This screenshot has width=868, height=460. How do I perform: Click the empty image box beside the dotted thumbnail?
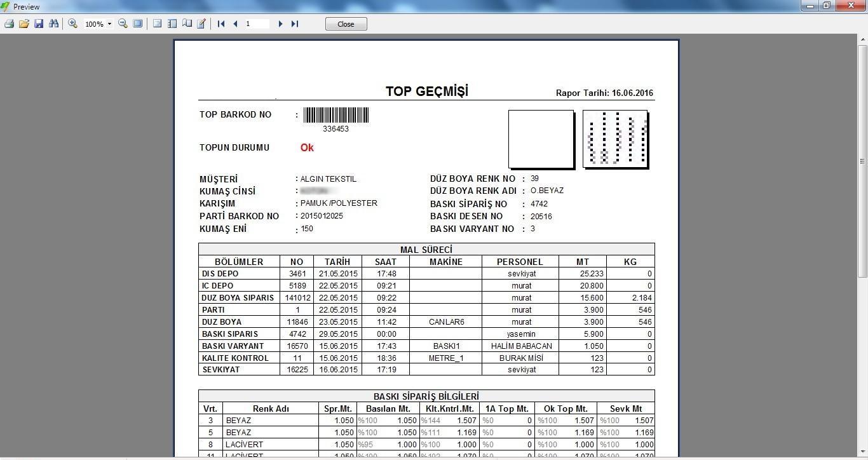coord(541,139)
